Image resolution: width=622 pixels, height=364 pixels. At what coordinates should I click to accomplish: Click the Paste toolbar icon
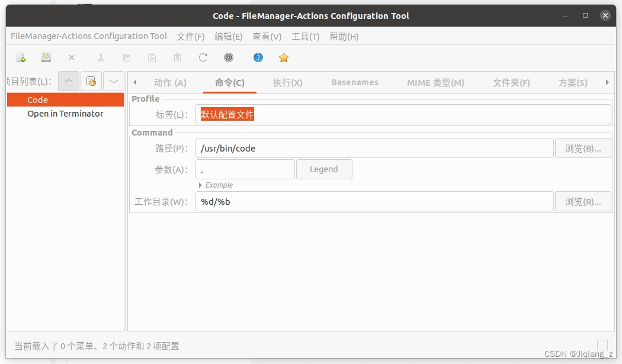pyautogui.click(x=152, y=57)
